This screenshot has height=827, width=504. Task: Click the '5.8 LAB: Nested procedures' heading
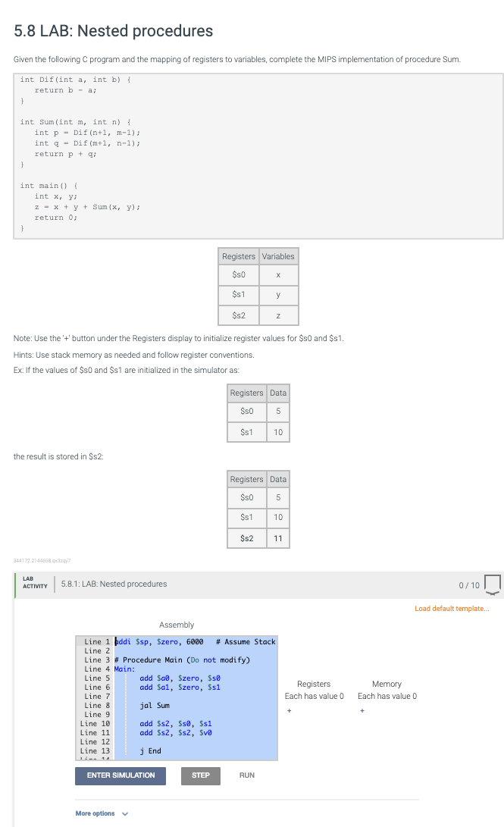[x=114, y=30]
